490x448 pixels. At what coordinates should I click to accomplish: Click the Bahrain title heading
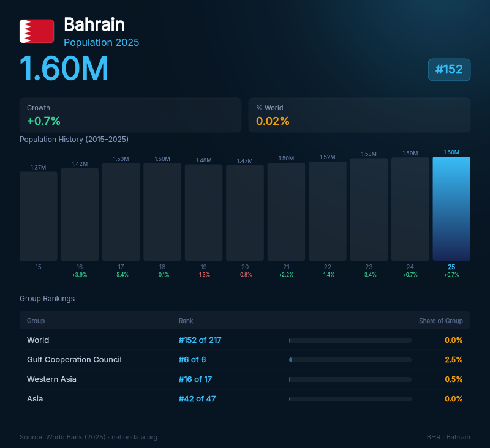[x=94, y=24]
